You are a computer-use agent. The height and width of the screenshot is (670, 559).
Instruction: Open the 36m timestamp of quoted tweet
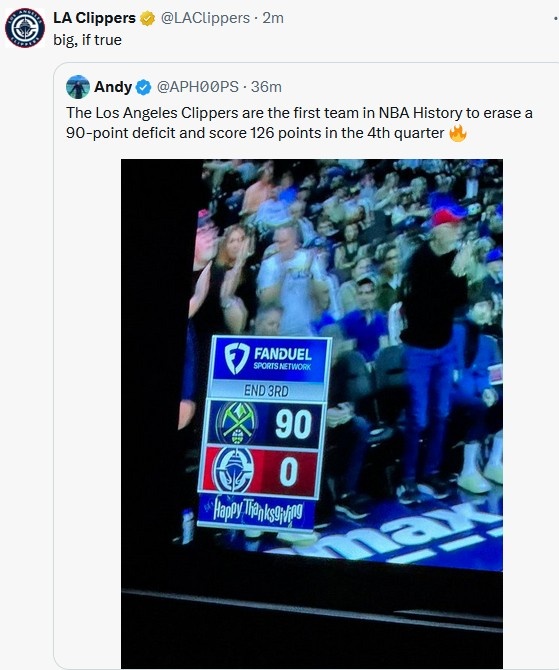pos(266,87)
